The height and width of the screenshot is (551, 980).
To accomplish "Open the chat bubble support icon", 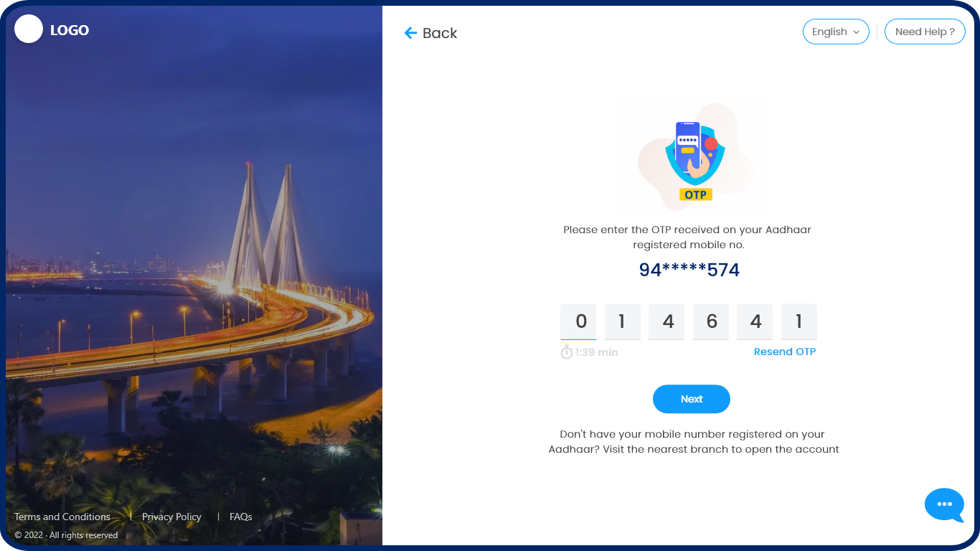I will pyautogui.click(x=944, y=505).
